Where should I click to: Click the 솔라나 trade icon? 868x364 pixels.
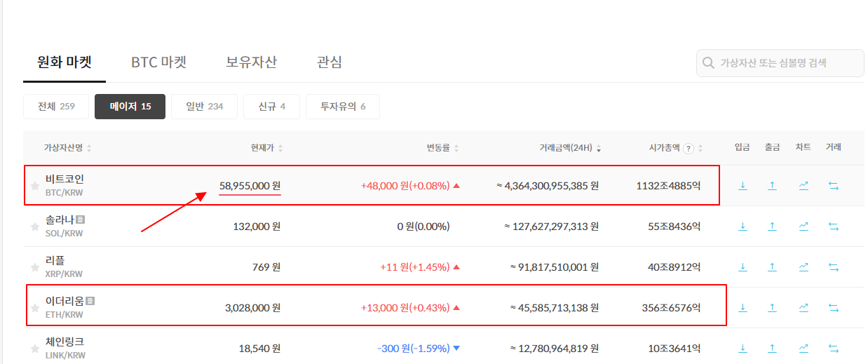(834, 227)
